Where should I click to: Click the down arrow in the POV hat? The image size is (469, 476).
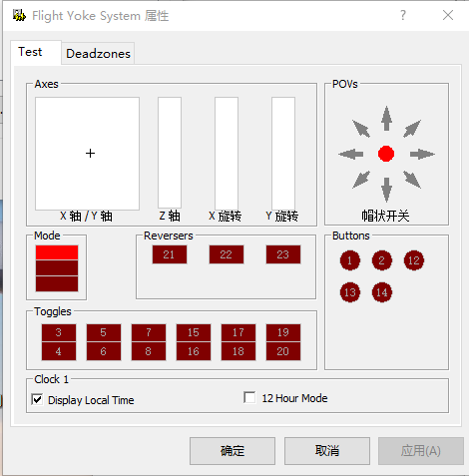(x=386, y=190)
